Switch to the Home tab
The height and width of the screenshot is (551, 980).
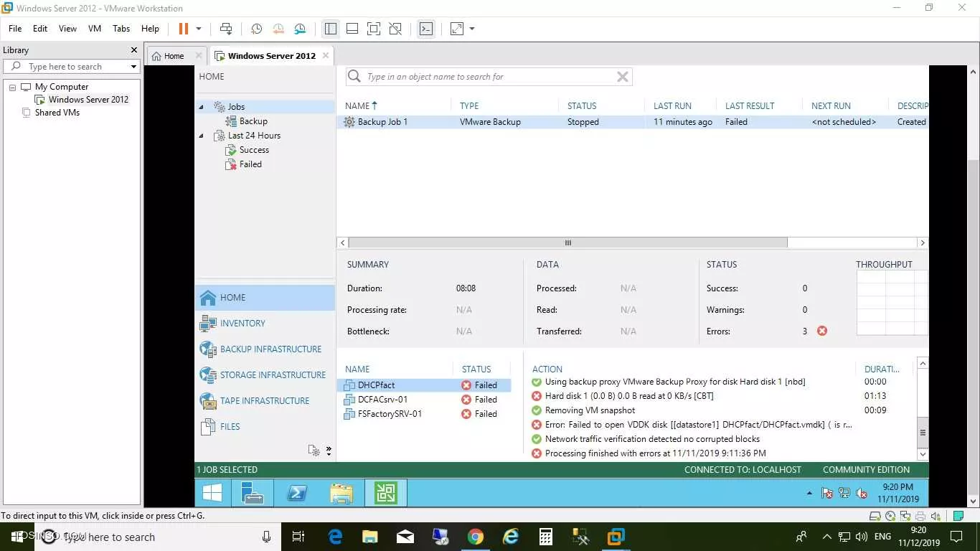[x=174, y=55]
